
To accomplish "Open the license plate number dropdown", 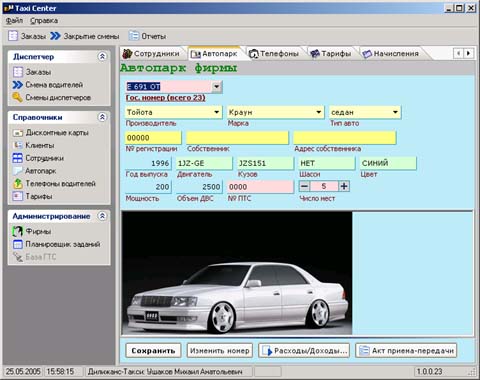I will [x=217, y=87].
